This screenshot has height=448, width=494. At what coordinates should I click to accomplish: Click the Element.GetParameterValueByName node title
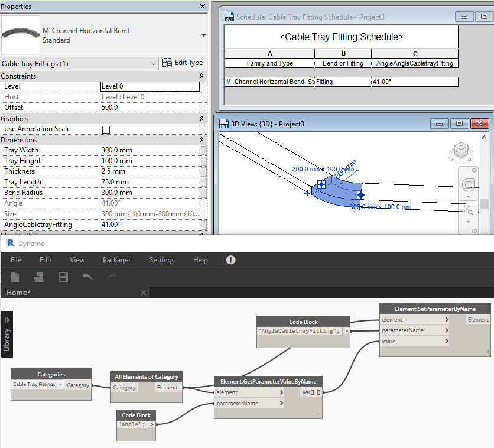point(268,382)
